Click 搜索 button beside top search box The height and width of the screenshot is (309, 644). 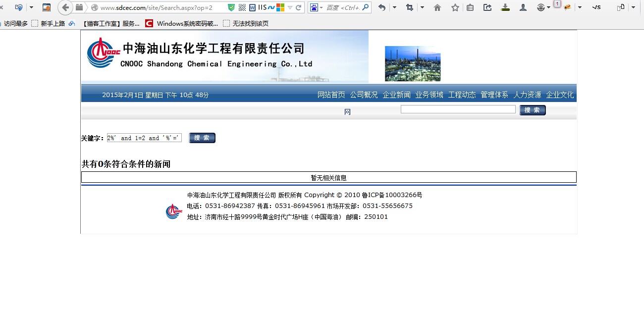click(533, 110)
